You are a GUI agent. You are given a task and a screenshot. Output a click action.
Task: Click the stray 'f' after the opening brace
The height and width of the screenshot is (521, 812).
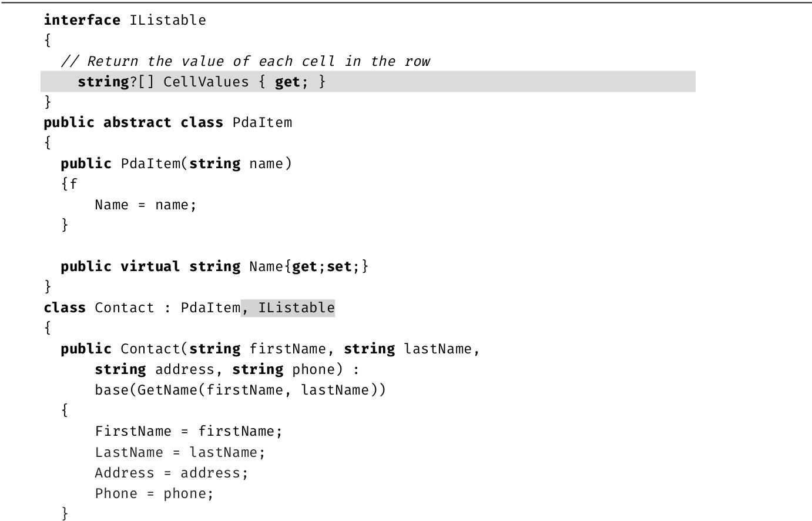click(x=73, y=184)
